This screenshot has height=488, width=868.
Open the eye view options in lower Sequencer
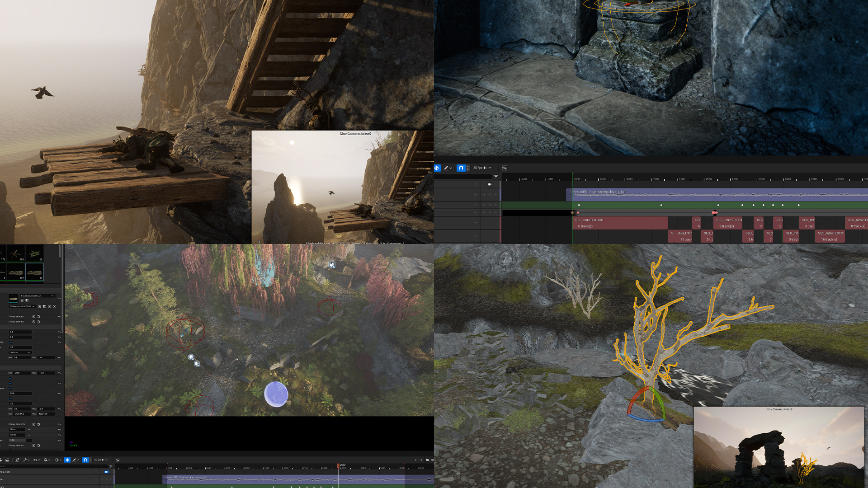click(35, 460)
